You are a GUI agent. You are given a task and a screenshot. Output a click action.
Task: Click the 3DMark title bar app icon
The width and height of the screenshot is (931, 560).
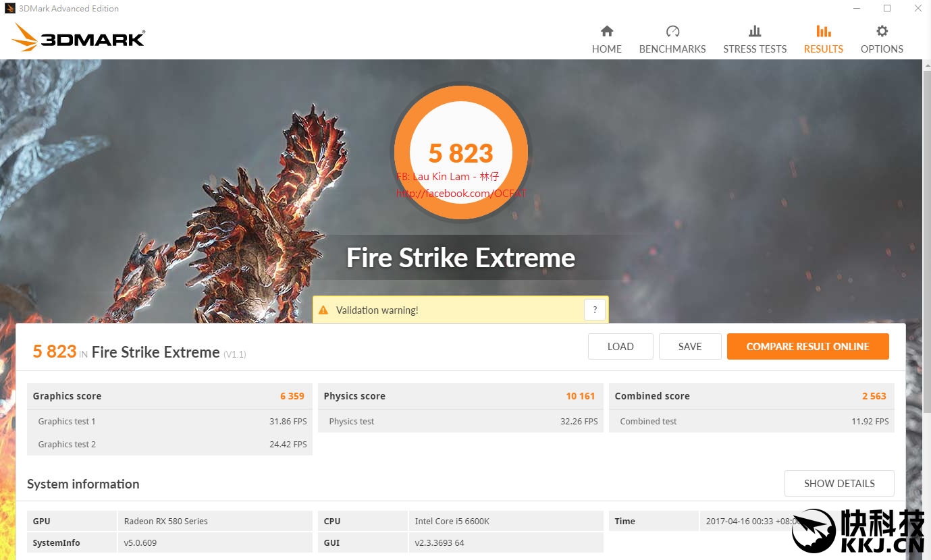click(x=9, y=9)
